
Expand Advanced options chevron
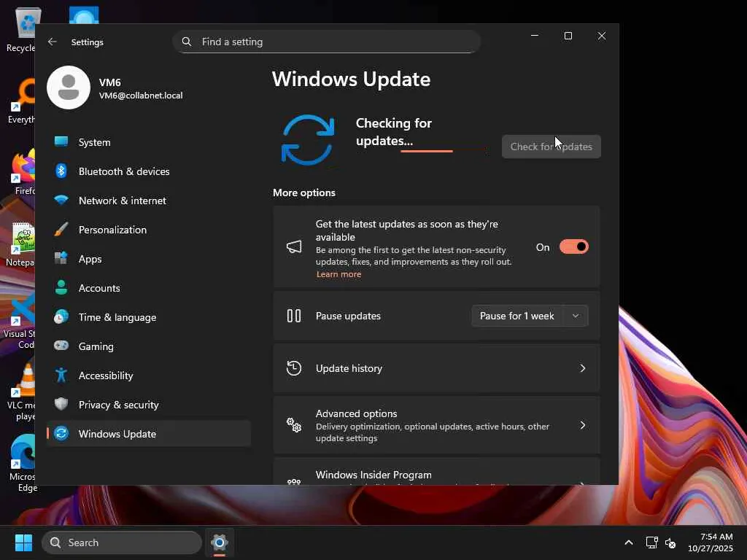583,425
